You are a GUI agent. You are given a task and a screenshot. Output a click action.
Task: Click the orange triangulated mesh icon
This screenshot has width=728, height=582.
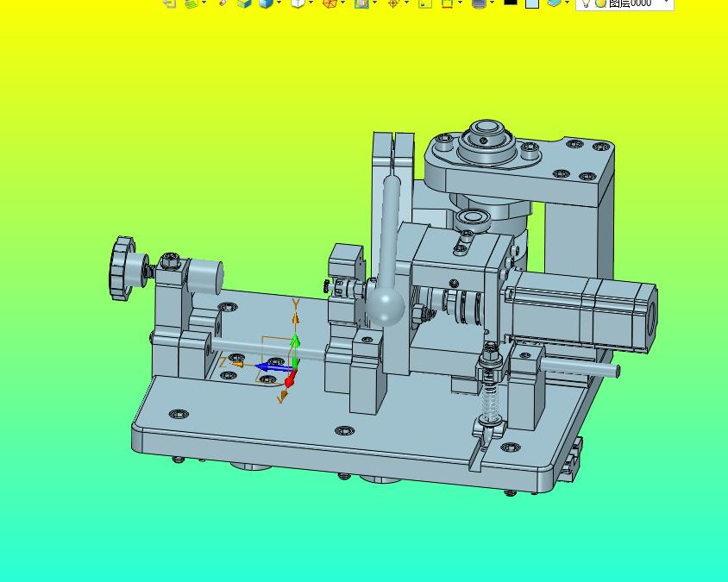(x=329, y=3)
